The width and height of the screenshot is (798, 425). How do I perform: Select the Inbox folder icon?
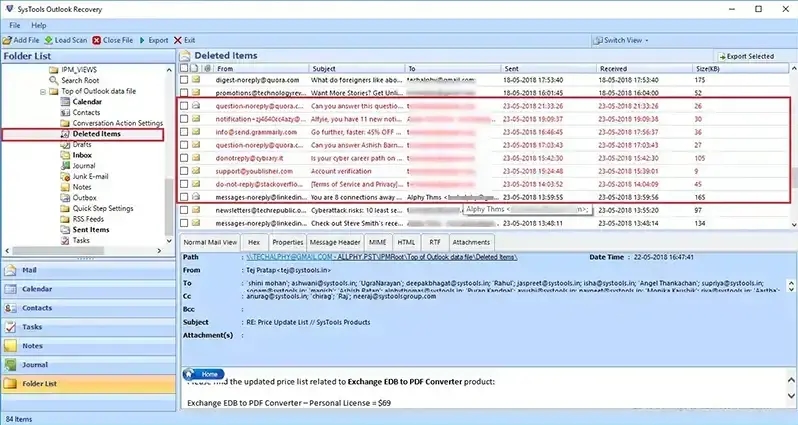click(x=65, y=155)
